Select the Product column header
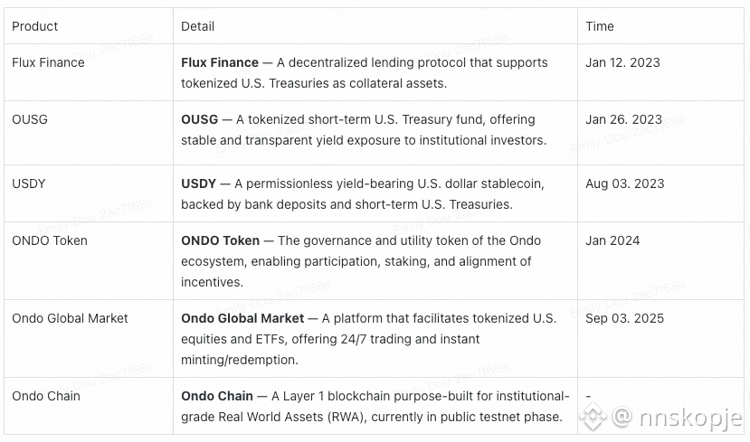 [34, 26]
